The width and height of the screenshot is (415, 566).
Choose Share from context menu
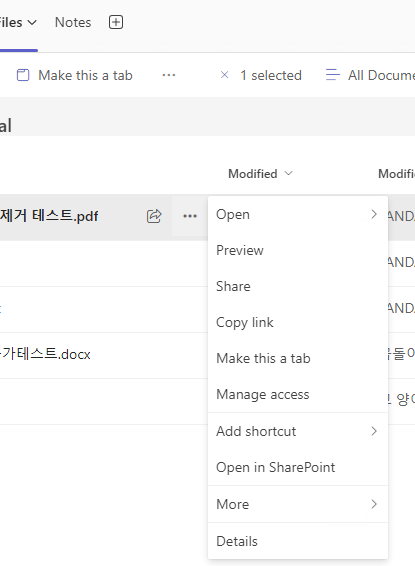tap(298, 286)
